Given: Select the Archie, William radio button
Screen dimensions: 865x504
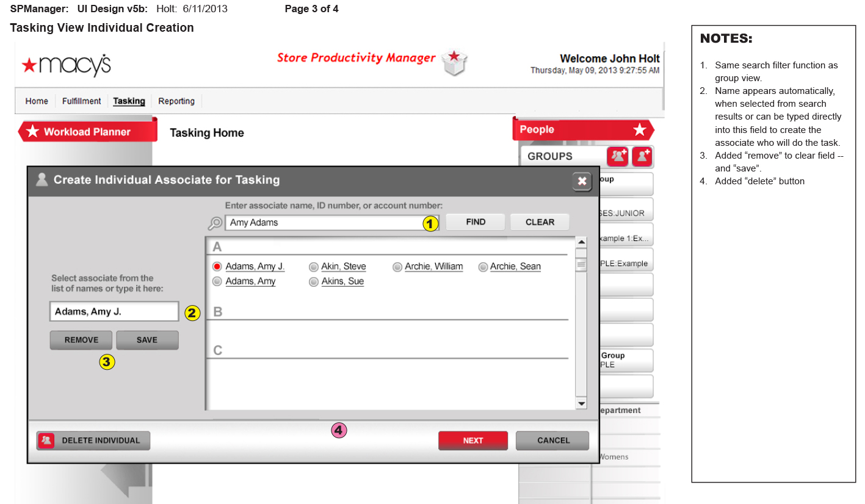Looking at the screenshot, I should pos(397,267).
